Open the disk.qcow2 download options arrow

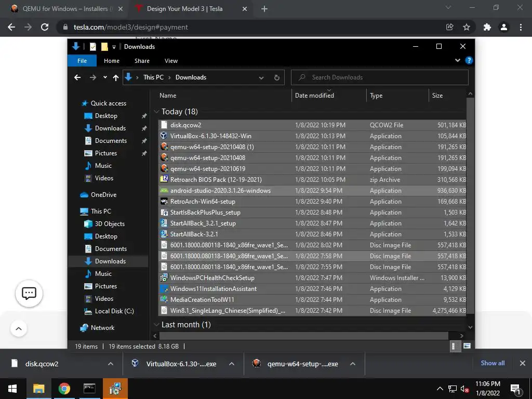(x=111, y=364)
